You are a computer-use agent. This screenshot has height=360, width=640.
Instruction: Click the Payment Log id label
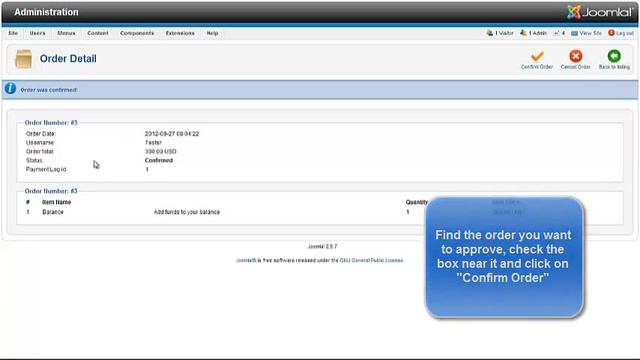pyautogui.click(x=46, y=169)
